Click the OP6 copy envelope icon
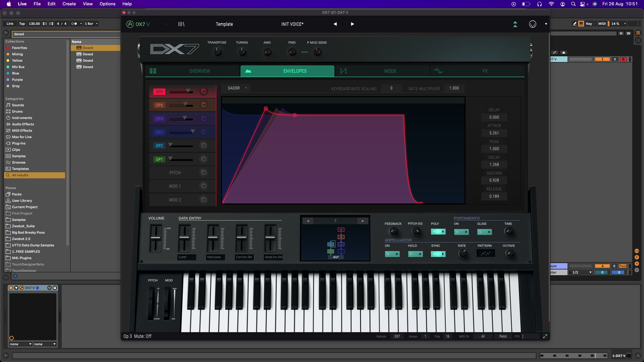The width and height of the screenshot is (644, 362). pos(203,92)
